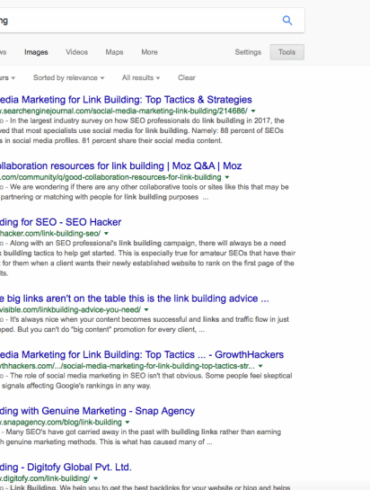
Task: Click snippet 'The role of social media marketing'
Action: (x=146, y=381)
